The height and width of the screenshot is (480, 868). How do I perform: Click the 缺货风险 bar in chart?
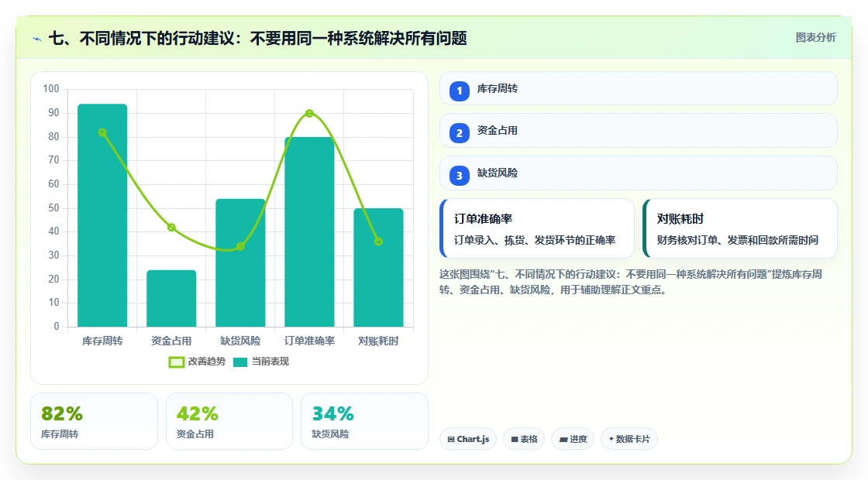(240, 262)
